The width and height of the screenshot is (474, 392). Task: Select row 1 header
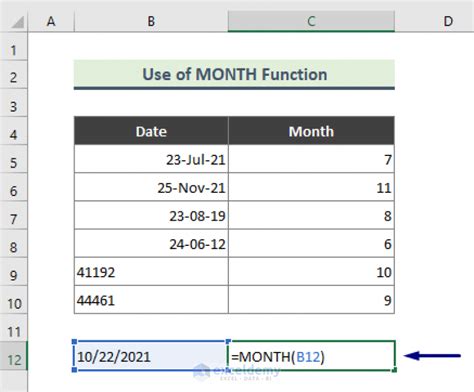[x=14, y=47]
